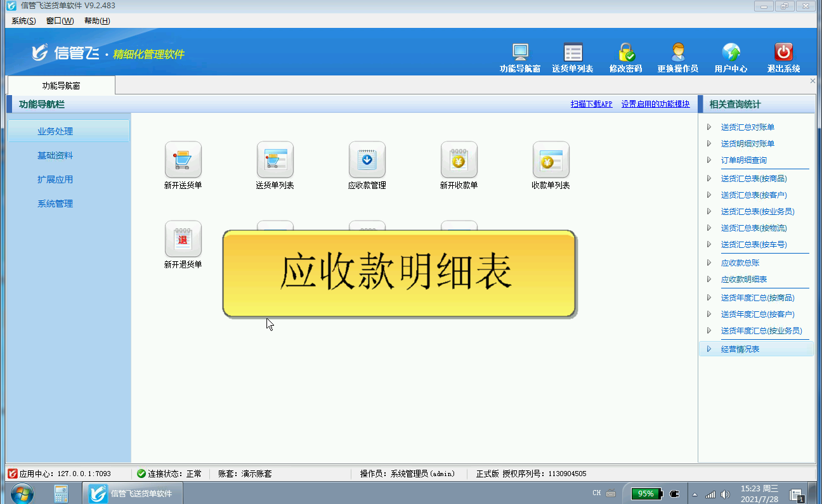Open the 新开送货单 icon

point(183,160)
